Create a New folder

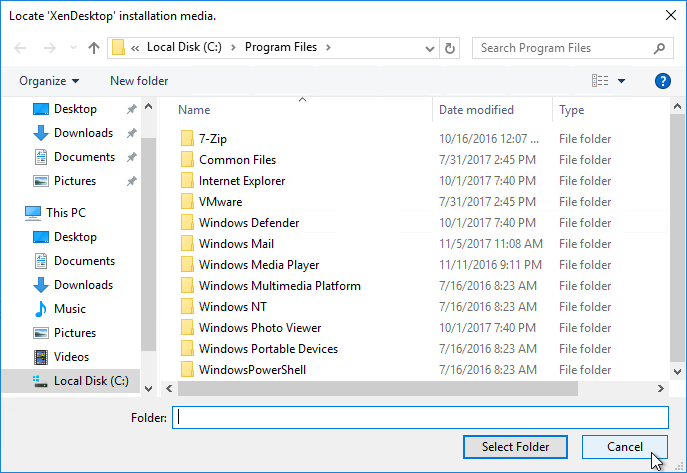coord(139,81)
